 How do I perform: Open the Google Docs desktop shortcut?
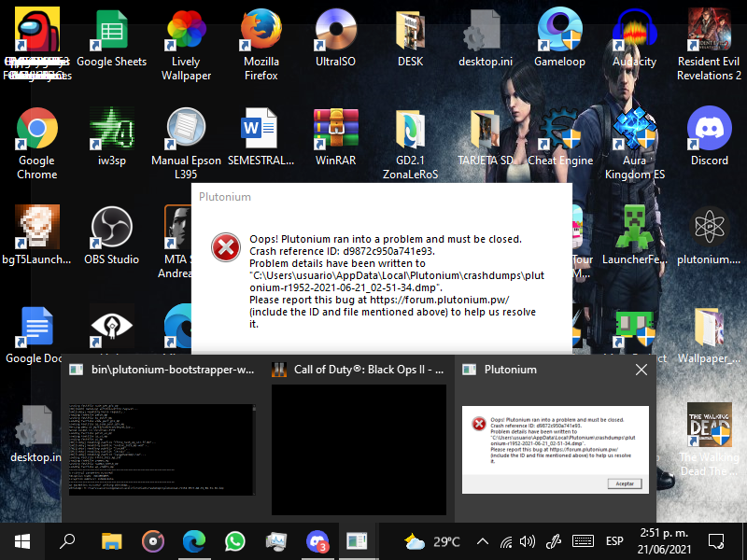pyautogui.click(x=34, y=335)
